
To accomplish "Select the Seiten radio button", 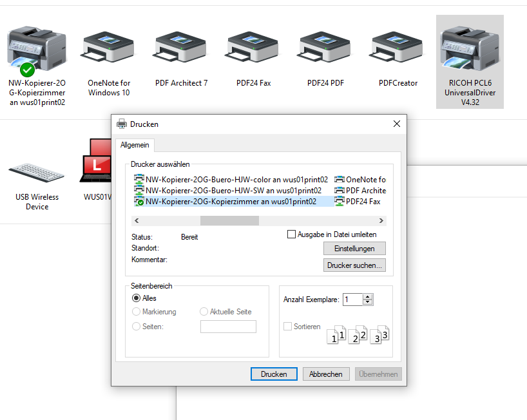I will click(x=136, y=326).
